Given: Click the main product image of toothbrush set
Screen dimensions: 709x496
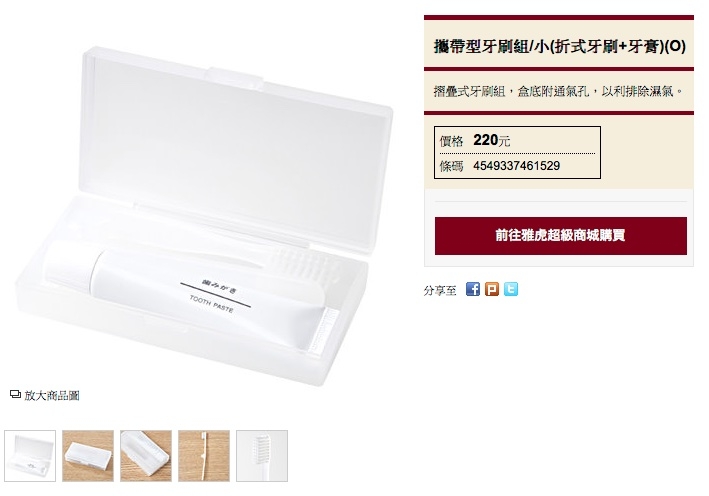Looking at the screenshot, I should (x=203, y=216).
